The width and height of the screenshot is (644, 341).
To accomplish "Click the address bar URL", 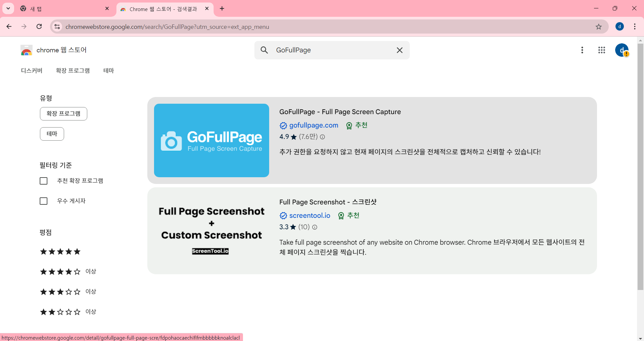I will [167, 27].
